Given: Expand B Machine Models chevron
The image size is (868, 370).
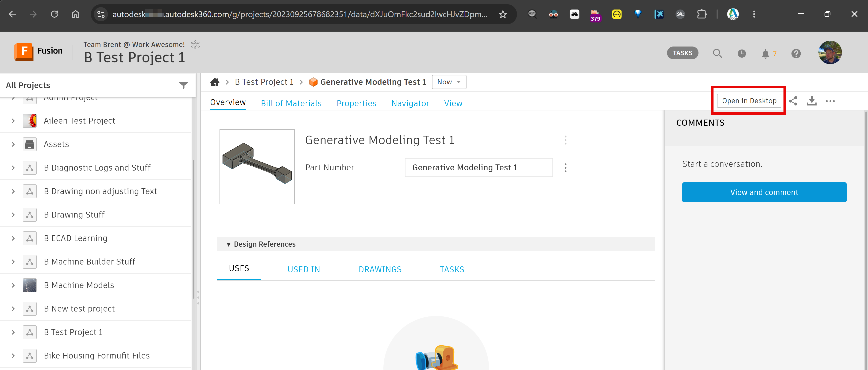Looking at the screenshot, I should click(x=13, y=285).
